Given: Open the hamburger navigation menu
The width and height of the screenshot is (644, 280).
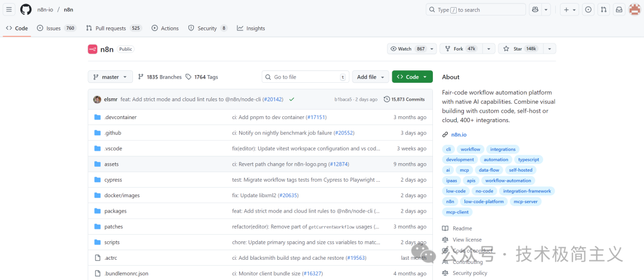Looking at the screenshot, I should (x=10, y=10).
